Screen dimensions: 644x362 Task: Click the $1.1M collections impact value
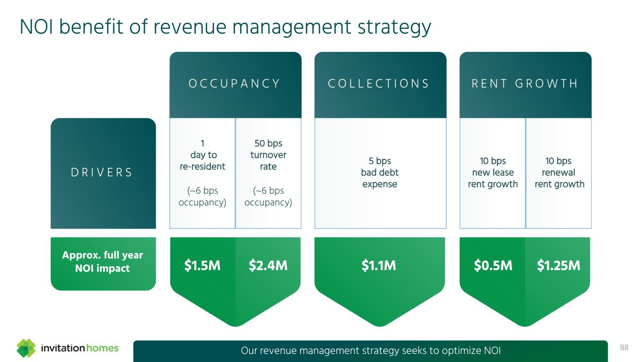[379, 266]
